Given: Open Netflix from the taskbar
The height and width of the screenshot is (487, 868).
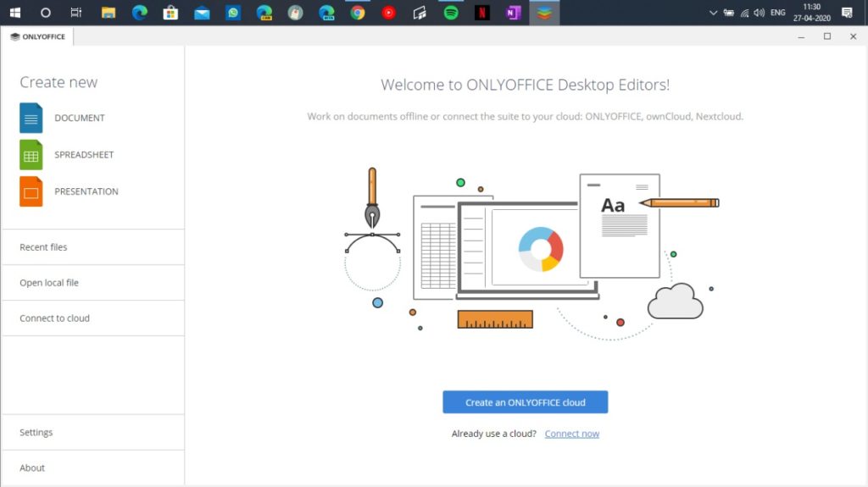Looking at the screenshot, I should pyautogui.click(x=482, y=12).
